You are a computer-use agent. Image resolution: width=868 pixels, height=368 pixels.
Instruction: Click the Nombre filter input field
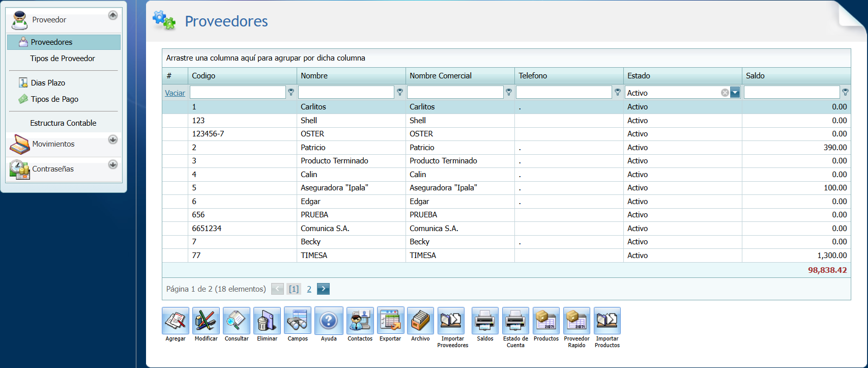(346, 93)
